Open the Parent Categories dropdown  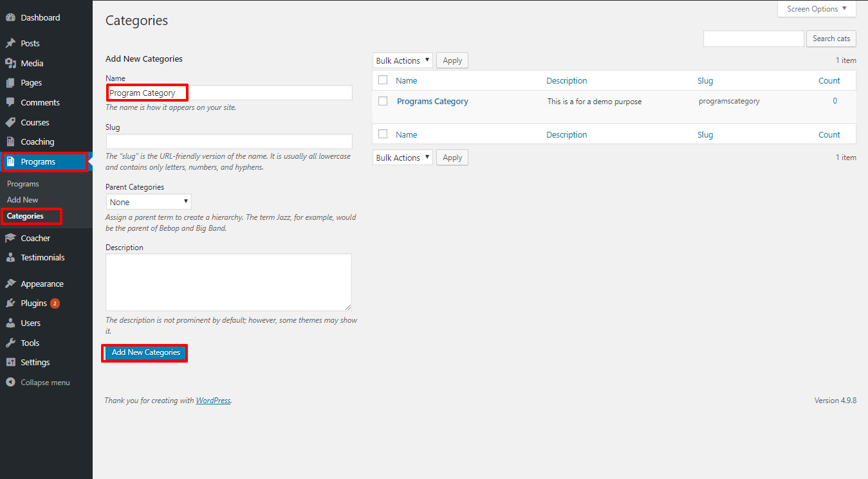(149, 202)
